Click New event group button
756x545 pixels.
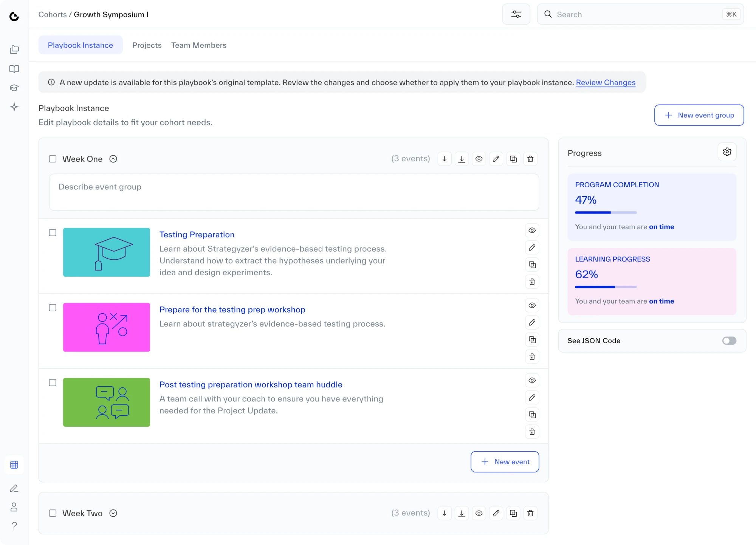tap(699, 115)
